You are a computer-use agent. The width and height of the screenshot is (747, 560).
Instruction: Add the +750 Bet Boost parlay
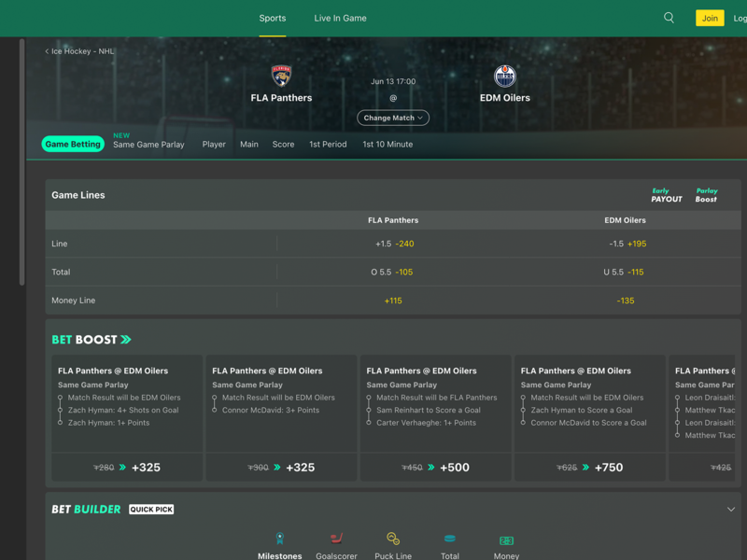coord(589,467)
